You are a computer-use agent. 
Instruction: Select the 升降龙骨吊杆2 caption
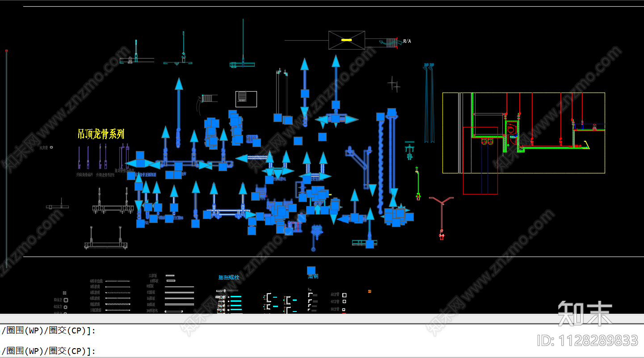pos(105,175)
